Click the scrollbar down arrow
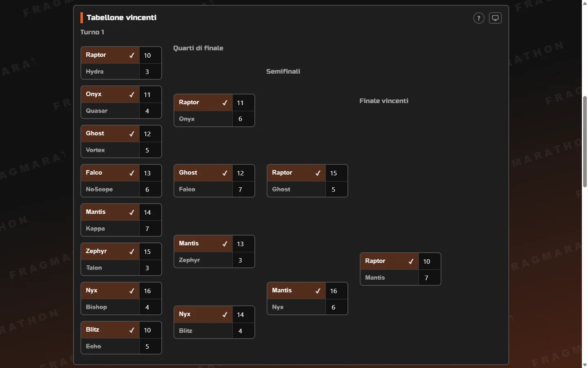This screenshot has height=368, width=588. (x=585, y=365)
